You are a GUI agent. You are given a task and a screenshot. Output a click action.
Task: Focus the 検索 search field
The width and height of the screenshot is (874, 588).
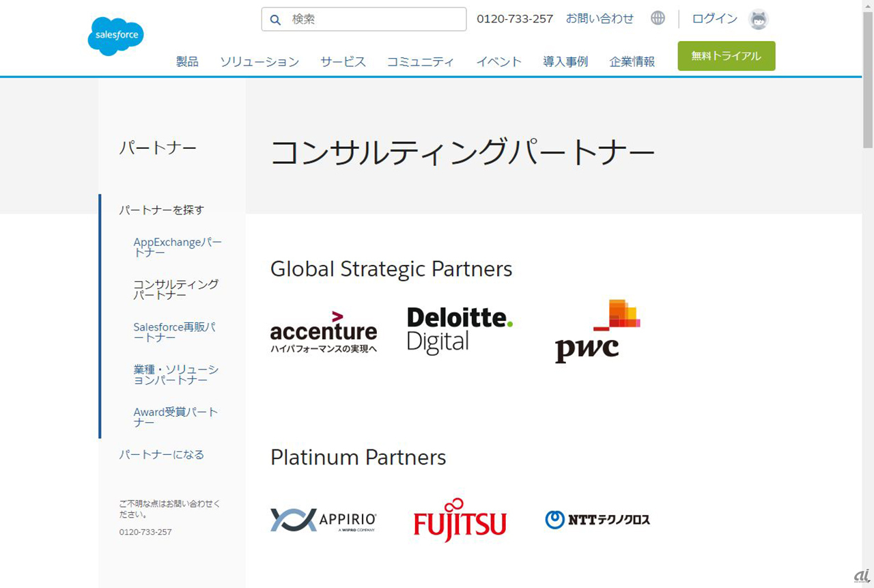(x=364, y=19)
